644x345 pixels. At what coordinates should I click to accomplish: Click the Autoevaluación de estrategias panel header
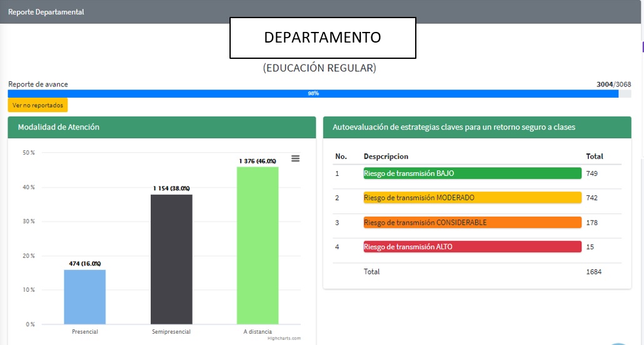[477, 127]
